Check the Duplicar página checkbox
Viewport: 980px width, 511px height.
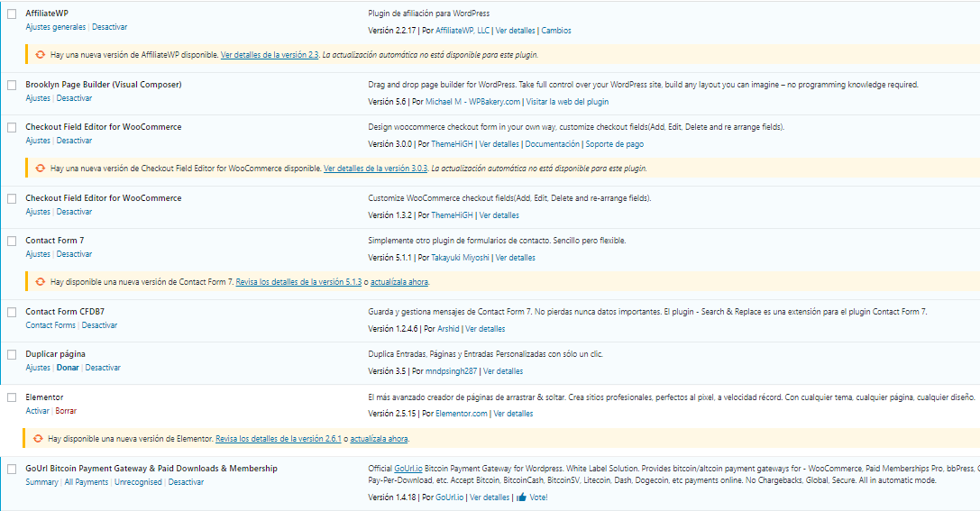pos(12,355)
